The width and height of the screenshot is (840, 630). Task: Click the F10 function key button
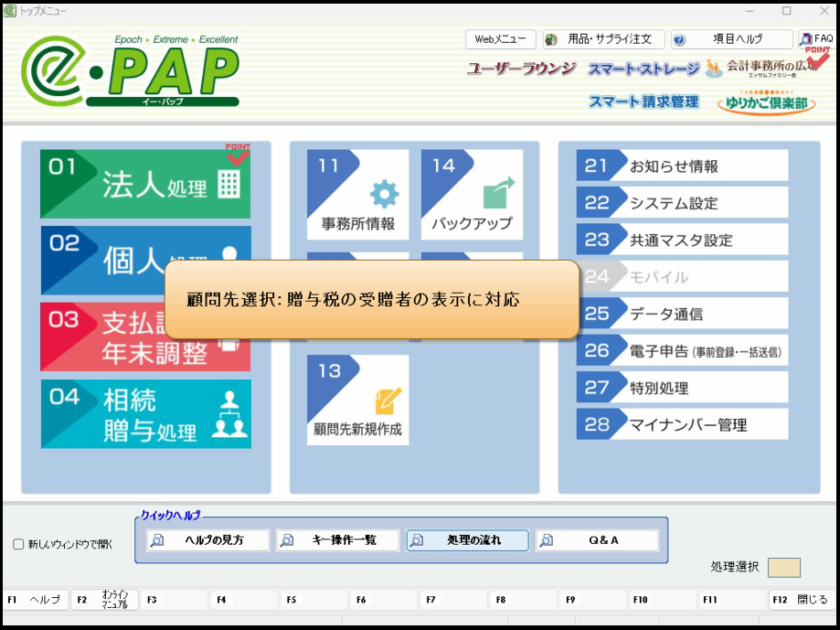point(663,600)
